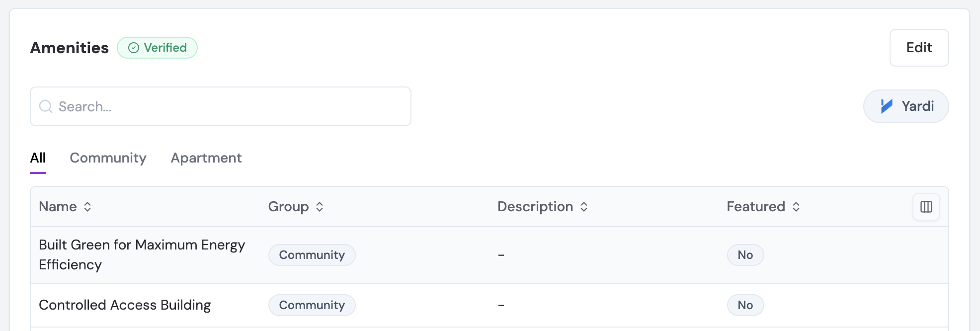The image size is (980, 331).
Task: Select Built Green for Maximum Energy Efficiency row
Action: (489, 255)
